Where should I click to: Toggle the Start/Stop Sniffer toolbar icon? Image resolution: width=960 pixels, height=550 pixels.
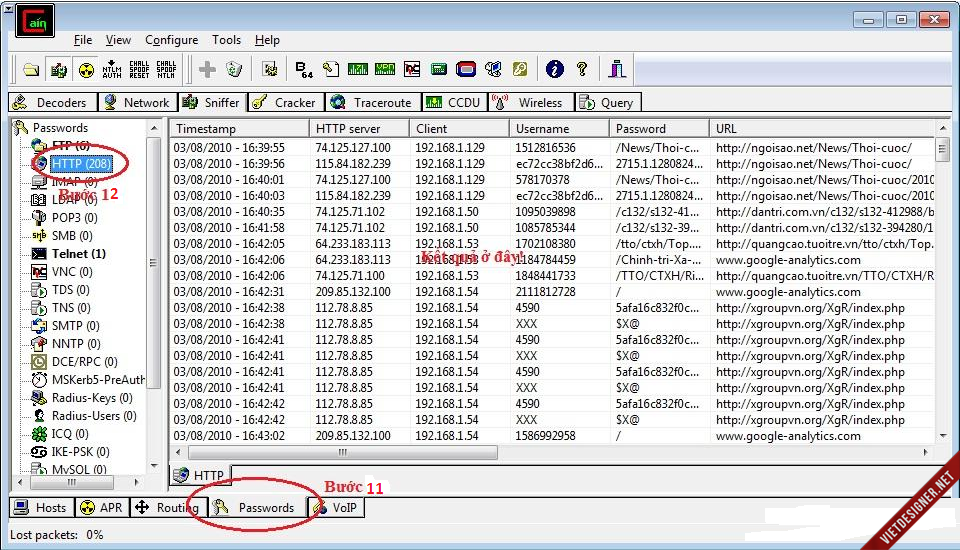click(59, 69)
